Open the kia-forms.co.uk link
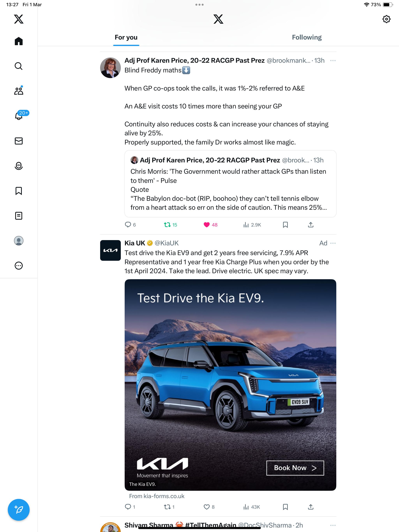 (x=157, y=496)
